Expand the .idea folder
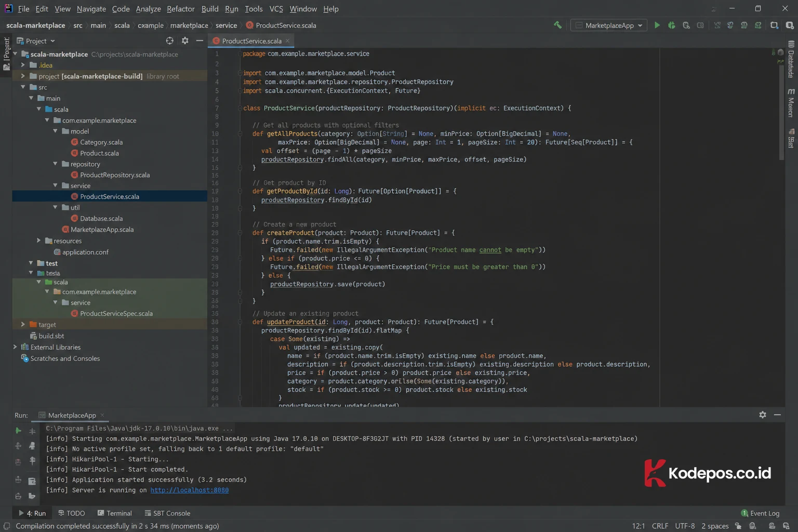 [23, 65]
